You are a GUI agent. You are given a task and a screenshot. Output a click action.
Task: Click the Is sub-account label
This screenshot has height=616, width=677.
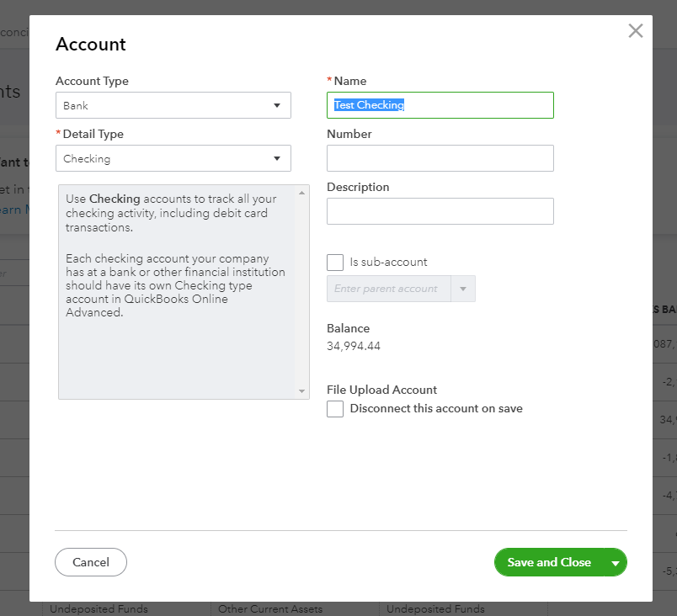388,263
